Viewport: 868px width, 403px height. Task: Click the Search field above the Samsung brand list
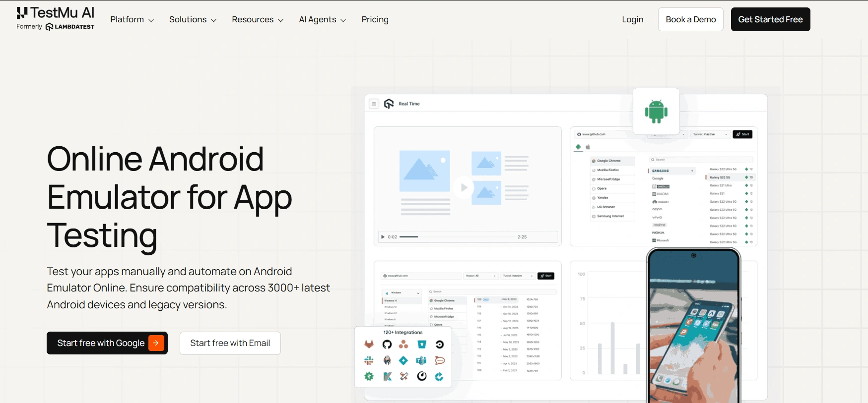tap(701, 160)
